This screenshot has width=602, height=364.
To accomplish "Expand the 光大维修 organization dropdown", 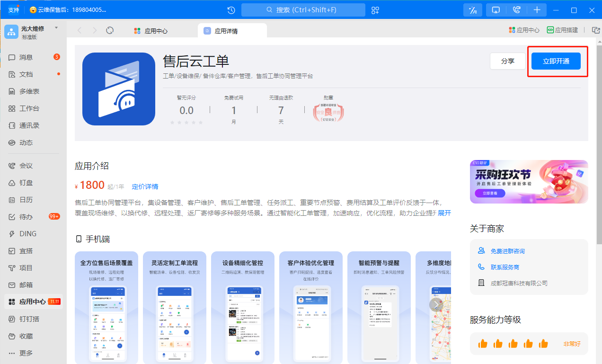I will [56, 28].
